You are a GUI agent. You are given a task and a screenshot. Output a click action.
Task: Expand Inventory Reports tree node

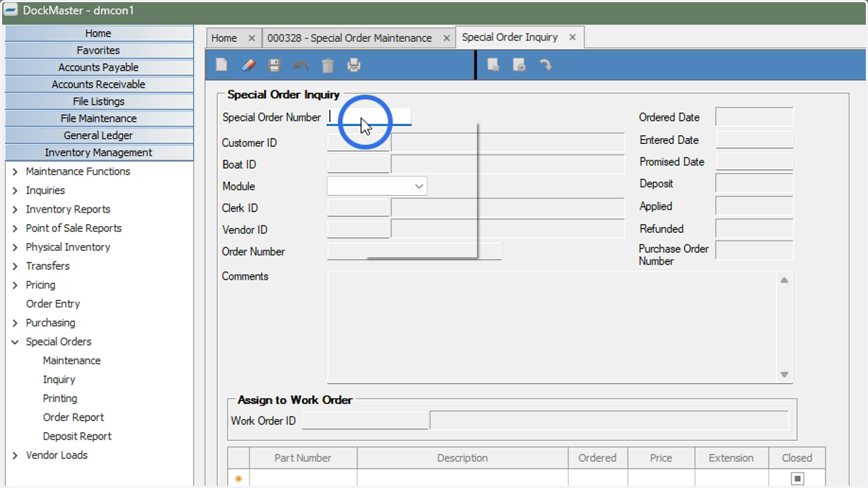15,209
